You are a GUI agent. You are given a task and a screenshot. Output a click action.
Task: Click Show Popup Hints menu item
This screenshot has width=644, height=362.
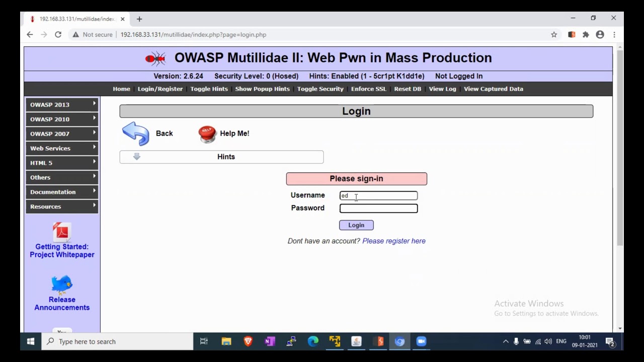(x=262, y=89)
